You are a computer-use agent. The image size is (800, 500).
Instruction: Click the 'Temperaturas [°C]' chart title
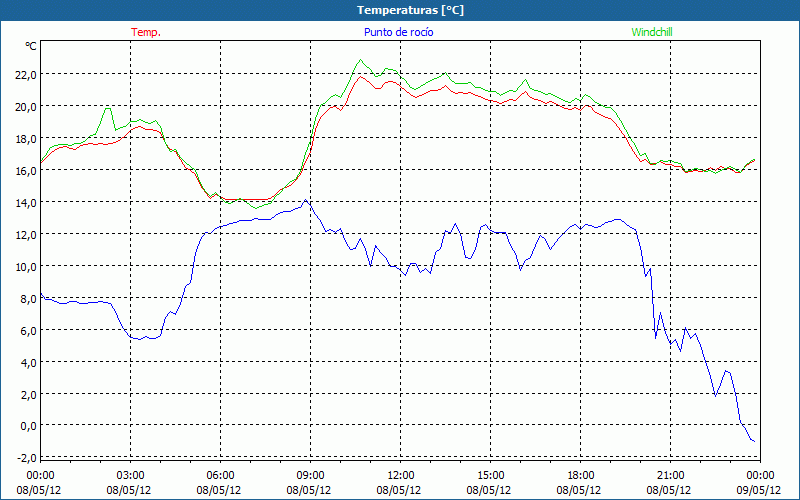[x=410, y=10]
